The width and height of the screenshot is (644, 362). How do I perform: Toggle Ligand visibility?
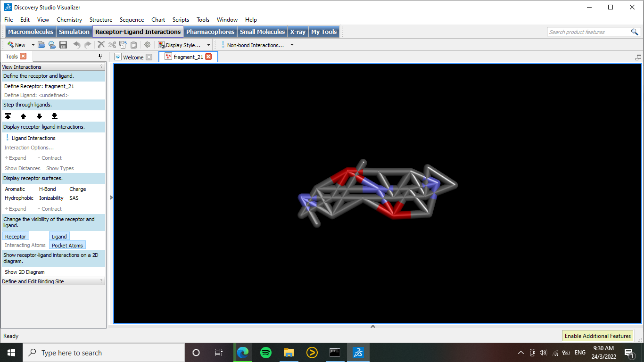tap(59, 236)
